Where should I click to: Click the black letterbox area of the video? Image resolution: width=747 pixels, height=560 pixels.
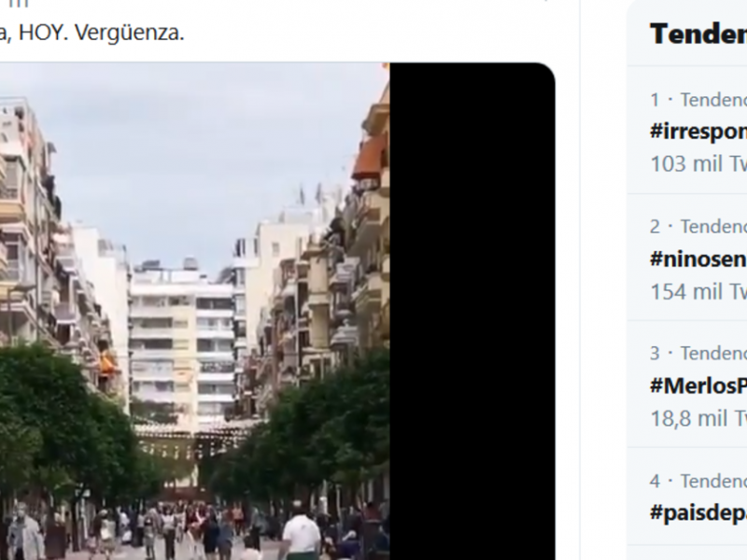(x=472, y=312)
